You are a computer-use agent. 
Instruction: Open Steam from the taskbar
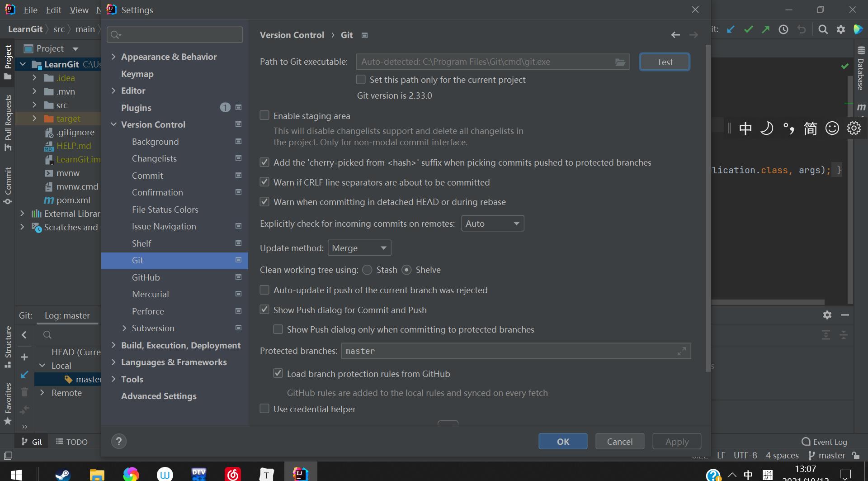pos(63,474)
